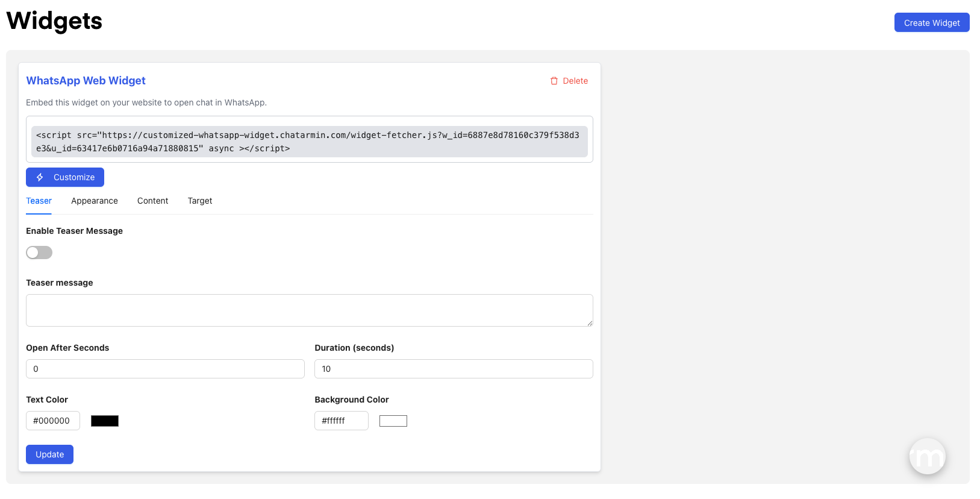Switch to the Appearance tab
The height and width of the screenshot is (499, 980).
95,201
